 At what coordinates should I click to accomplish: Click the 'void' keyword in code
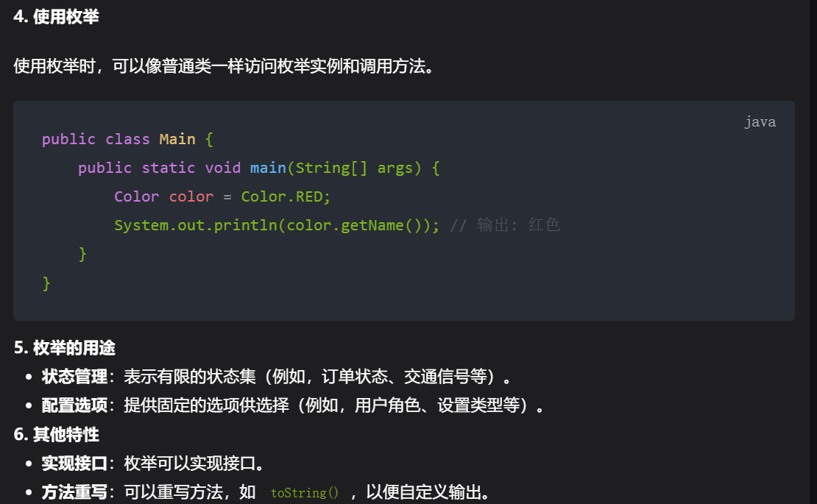(222, 168)
